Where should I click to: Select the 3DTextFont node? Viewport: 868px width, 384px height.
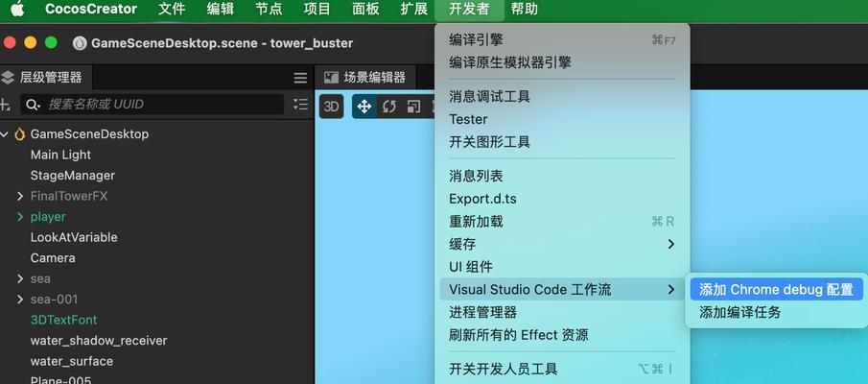click(63, 320)
